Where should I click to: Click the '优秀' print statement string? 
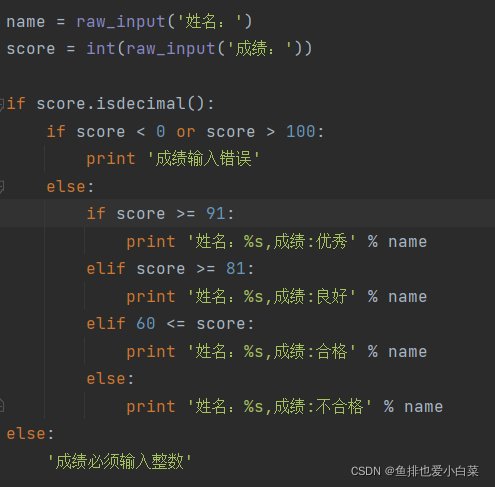pyautogui.click(x=272, y=241)
